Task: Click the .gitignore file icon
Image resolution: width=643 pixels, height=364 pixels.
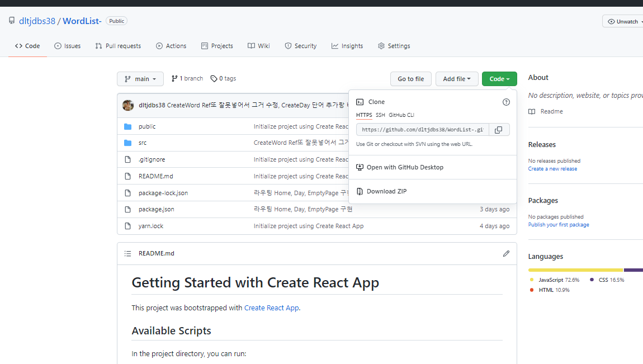Action: [128, 159]
